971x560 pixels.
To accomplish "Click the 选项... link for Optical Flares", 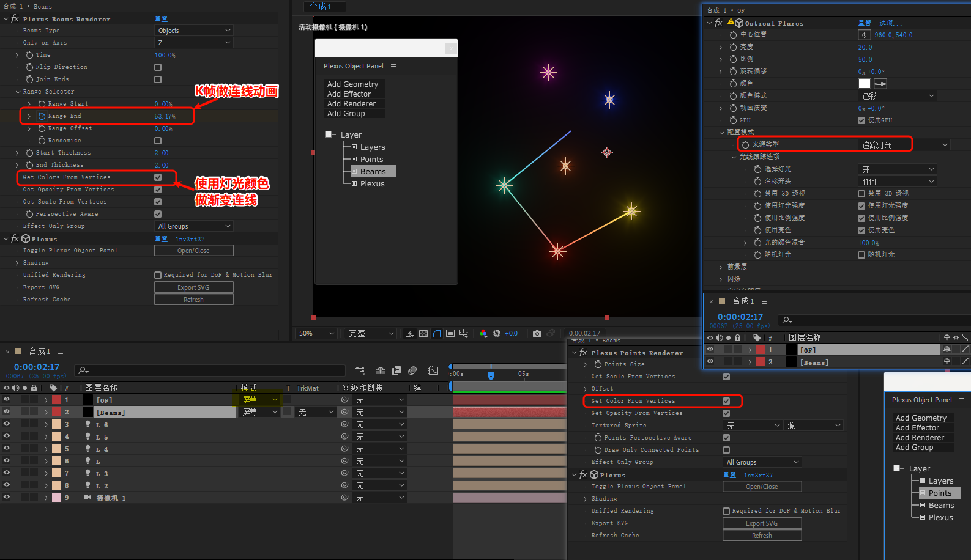I will [x=890, y=23].
